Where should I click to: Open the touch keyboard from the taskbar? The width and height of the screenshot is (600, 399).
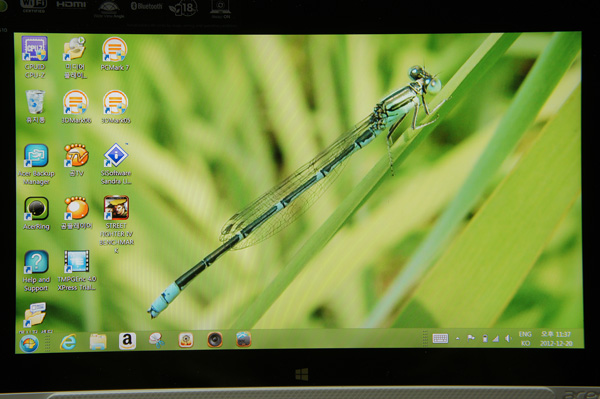click(x=440, y=338)
